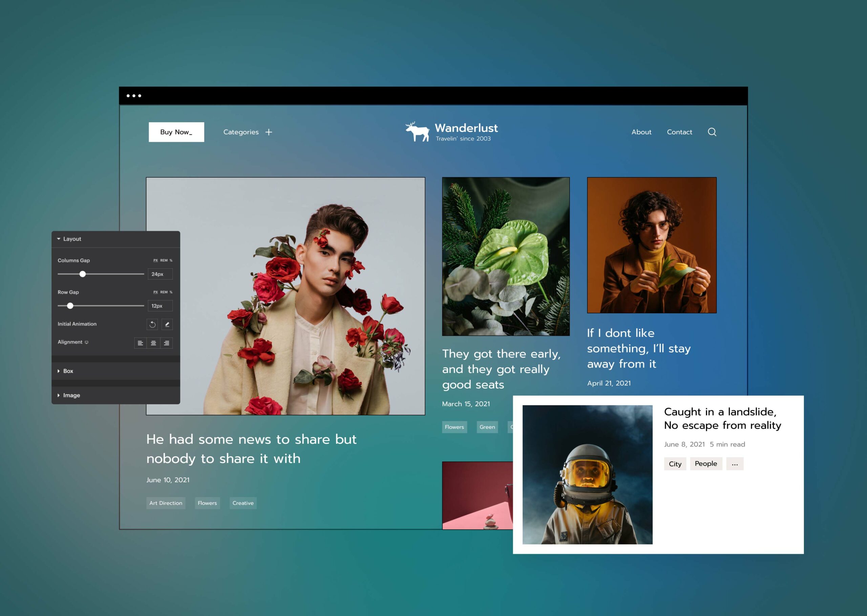The image size is (867, 616).
Task: Collapse the Layout section
Action: 59,239
